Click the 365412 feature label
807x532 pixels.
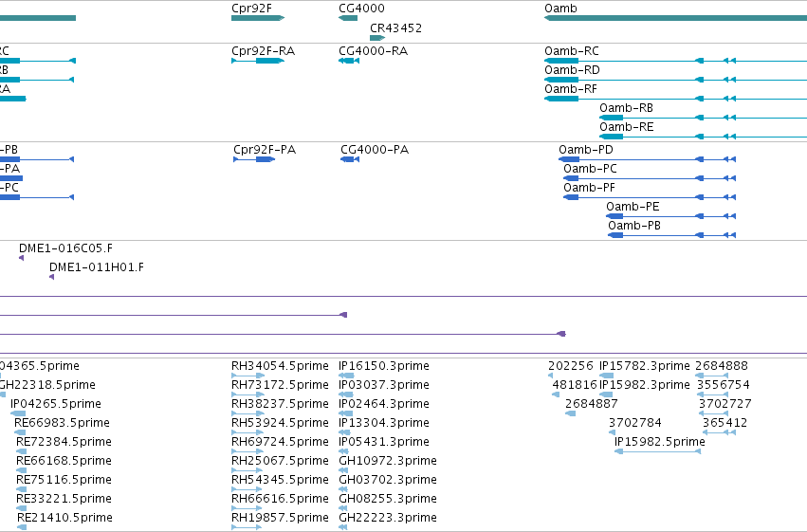point(724,423)
